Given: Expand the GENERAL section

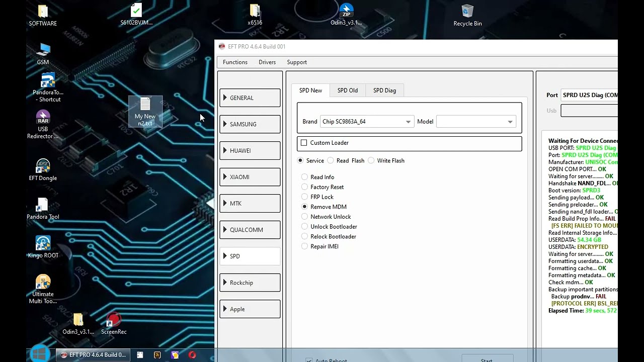Looking at the screenshot, I should coord(250,98).
